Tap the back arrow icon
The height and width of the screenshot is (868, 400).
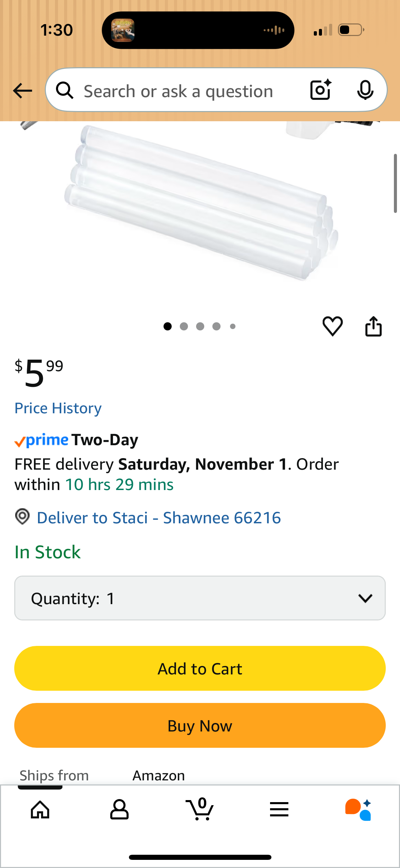click(x=22, y=91)
